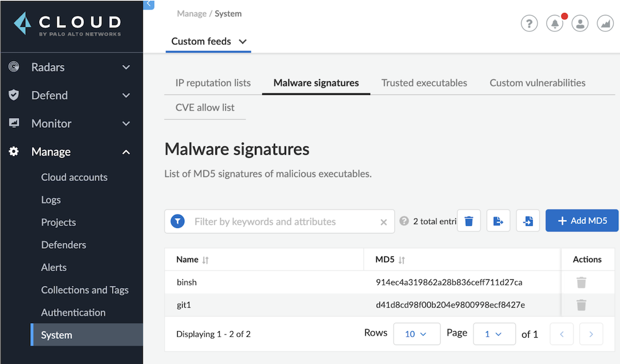The width and height of the screenshot is (620, 364).
Task: Click the export file icon
Action: pyautogui.click(x=498, y=221)
